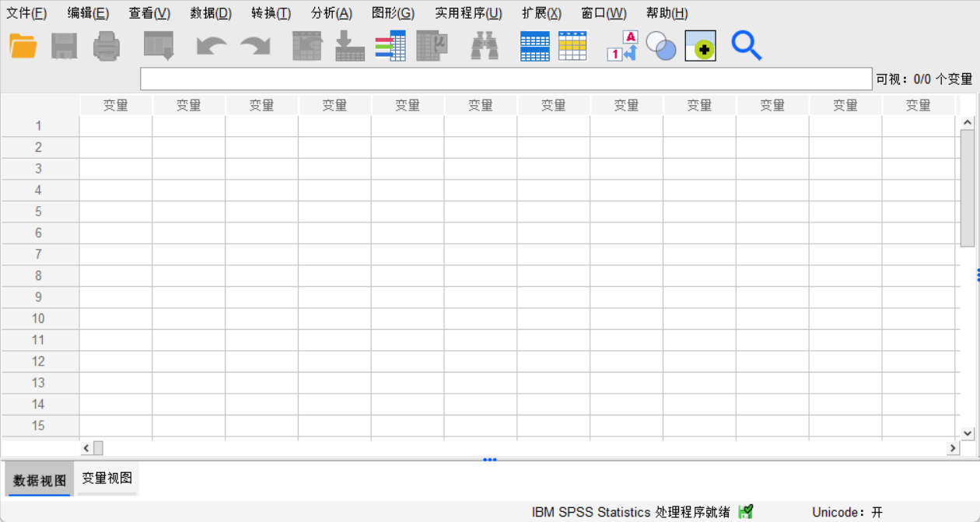Select row header 3
The height and width of the screenshot is (522, 980).
pos(40,169)
